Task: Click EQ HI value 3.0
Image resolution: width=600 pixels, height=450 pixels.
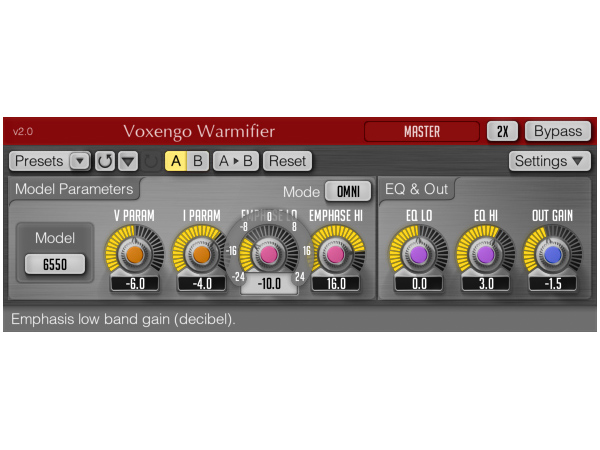Action: pos(486,284)
